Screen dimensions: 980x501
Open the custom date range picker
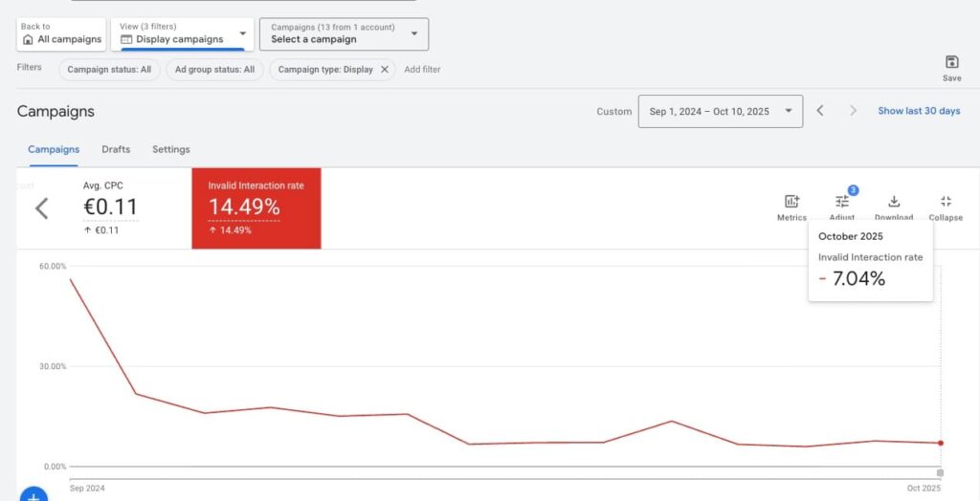tap(720, 111)
